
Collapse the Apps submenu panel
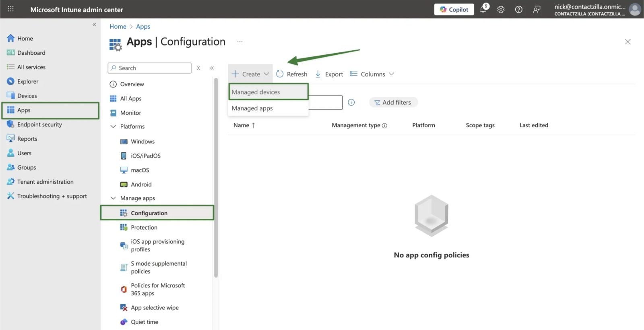point(212,68)
